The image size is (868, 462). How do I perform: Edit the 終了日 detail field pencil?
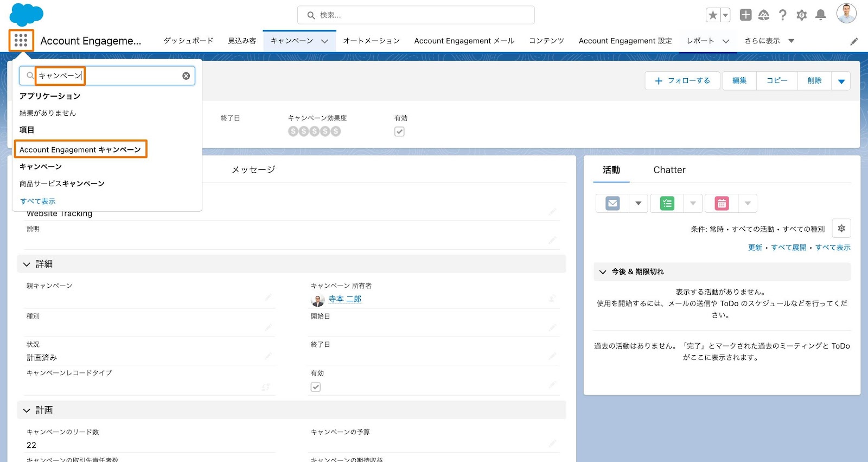pyautogui.click(x=552, y=356)
